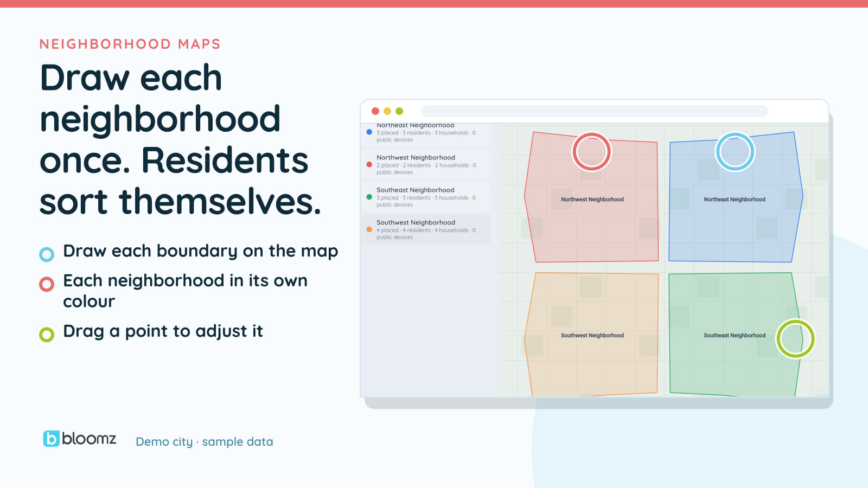Screen dimensions: 868x488
Task: Click the blue dot beside Northeast Neighborhood
Action: (369, 132)
